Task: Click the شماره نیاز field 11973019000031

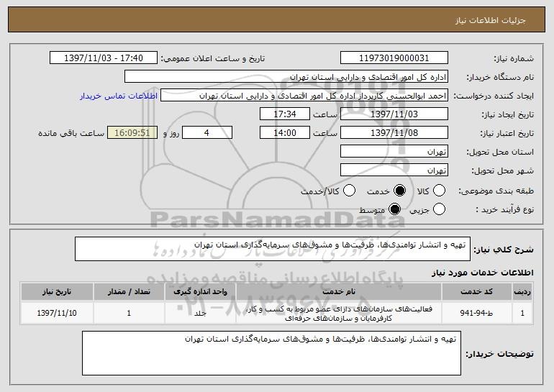Action: coord(394,58)
